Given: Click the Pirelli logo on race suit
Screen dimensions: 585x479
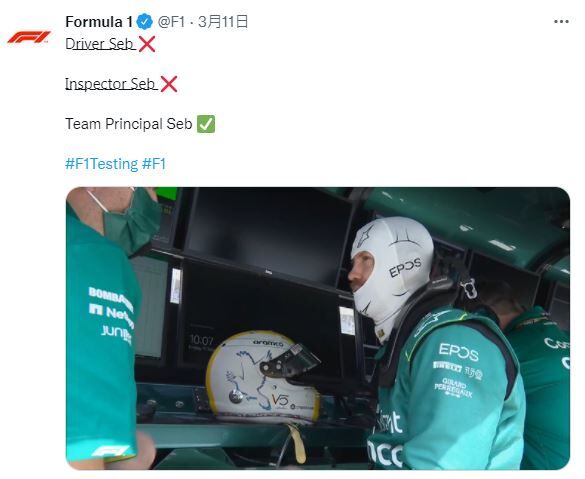Looking at the screenshot, I should coord(447,366).
